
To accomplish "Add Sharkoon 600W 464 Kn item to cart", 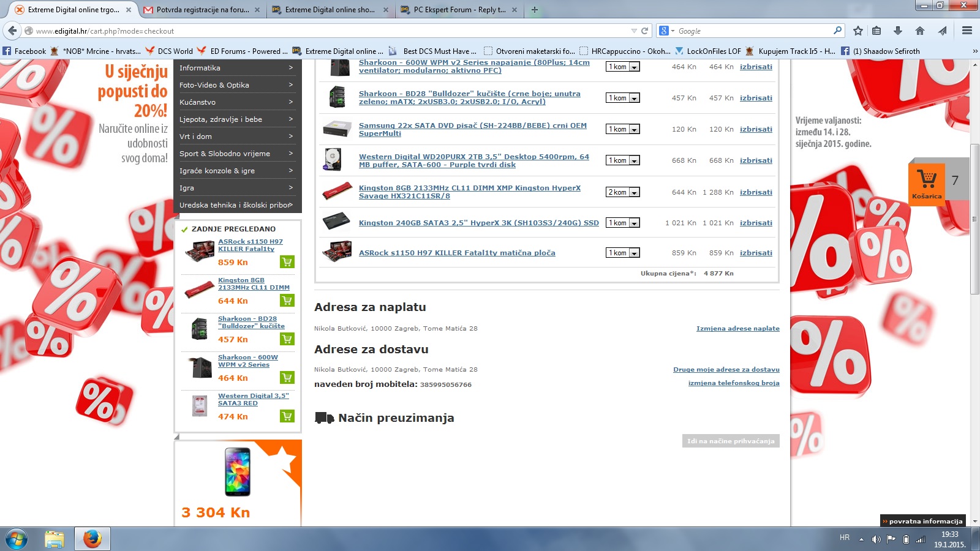I will coord(287,378).
